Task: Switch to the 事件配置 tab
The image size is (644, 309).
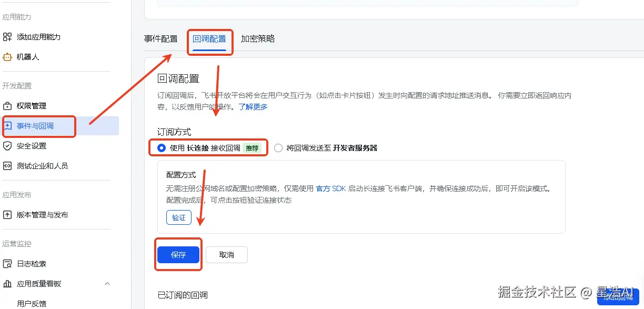Action: coord(160,38)
